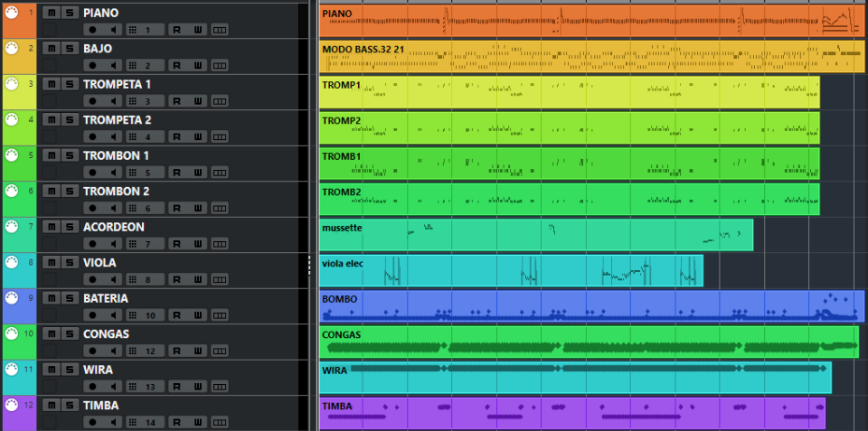Screen dimensions: 868x431
Task: Click the TIMBA track name
Action: 100,405
